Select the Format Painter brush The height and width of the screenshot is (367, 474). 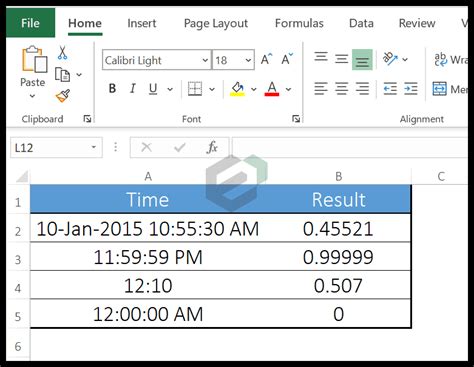point(63,96)
